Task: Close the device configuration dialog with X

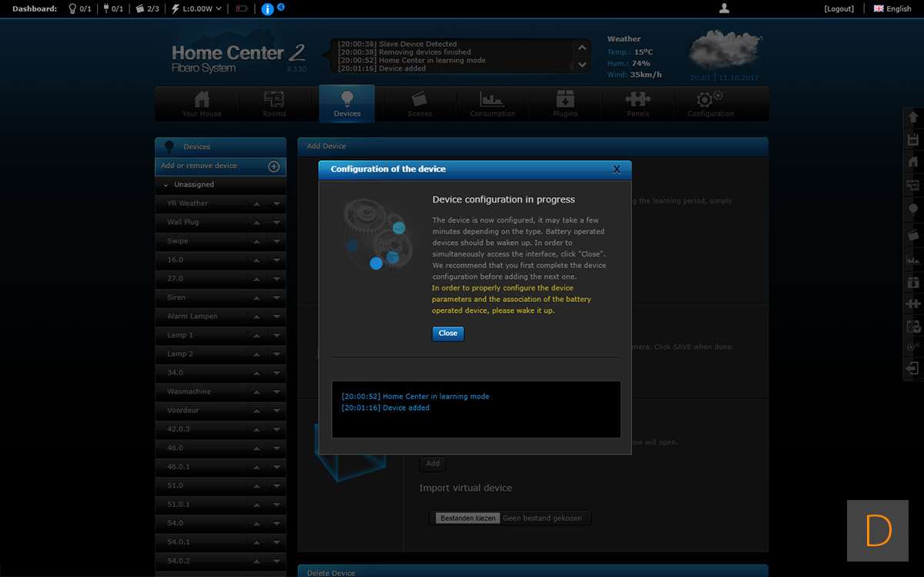Action: pos(617,169)
